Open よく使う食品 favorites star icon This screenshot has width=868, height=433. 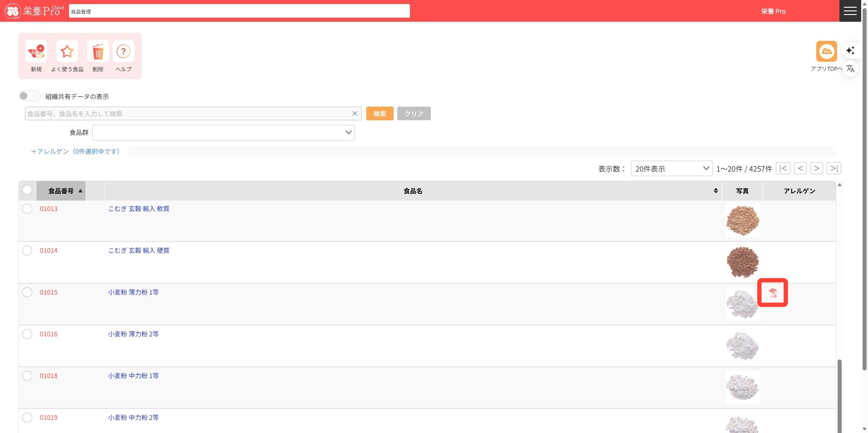pyautogui.click(x=67, y=52)
